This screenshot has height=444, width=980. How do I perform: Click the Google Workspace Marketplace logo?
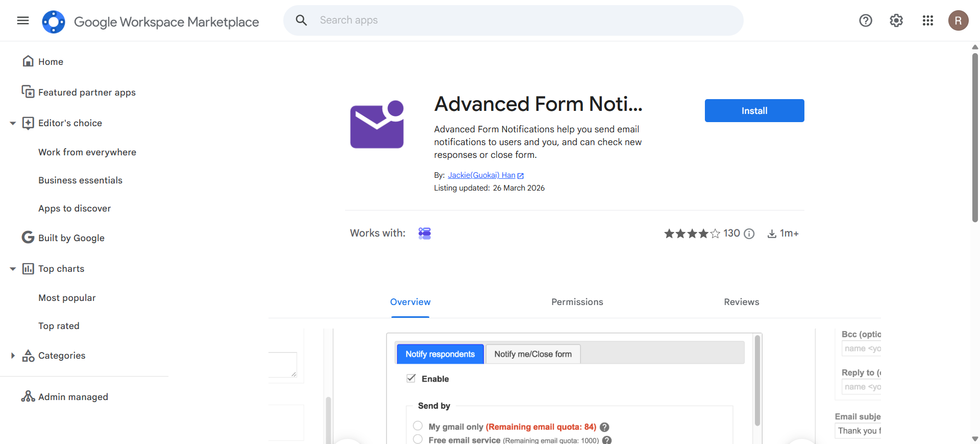[x=54, y=22]
